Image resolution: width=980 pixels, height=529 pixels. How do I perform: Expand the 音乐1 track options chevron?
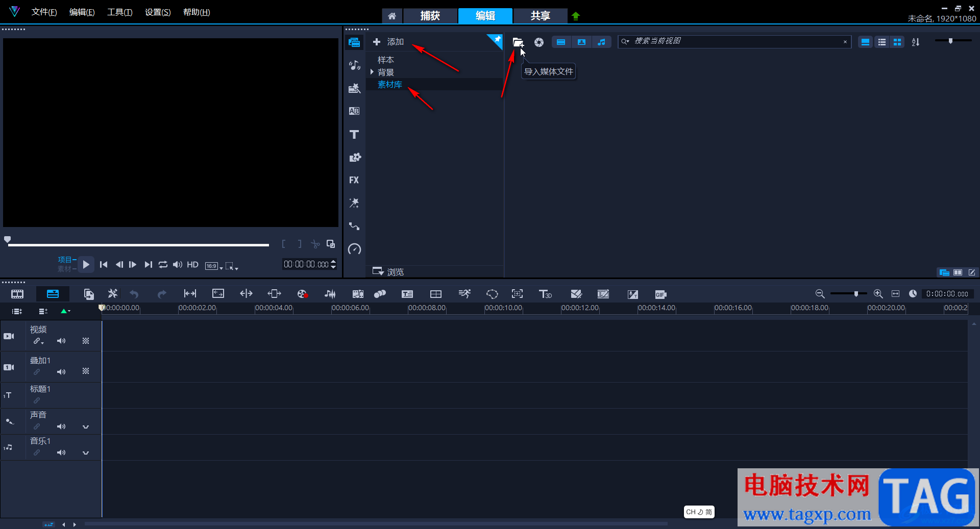pyautogui.click(x=86, y=452)
